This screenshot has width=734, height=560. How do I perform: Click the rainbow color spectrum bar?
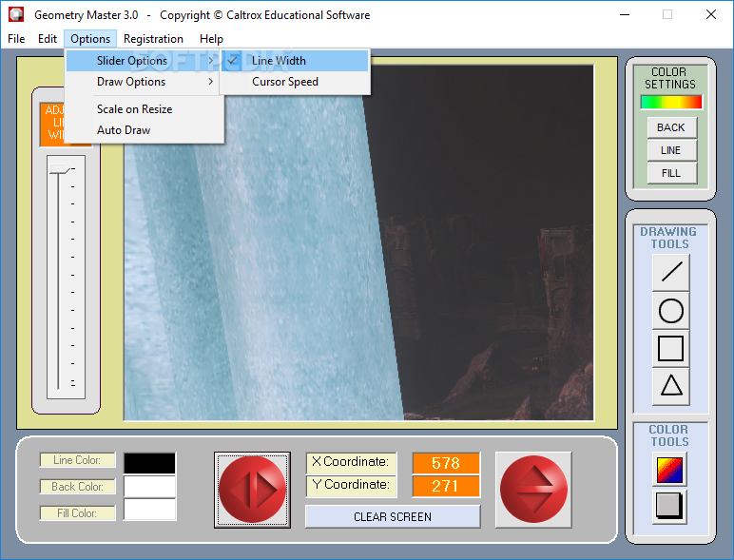[671, 102]
